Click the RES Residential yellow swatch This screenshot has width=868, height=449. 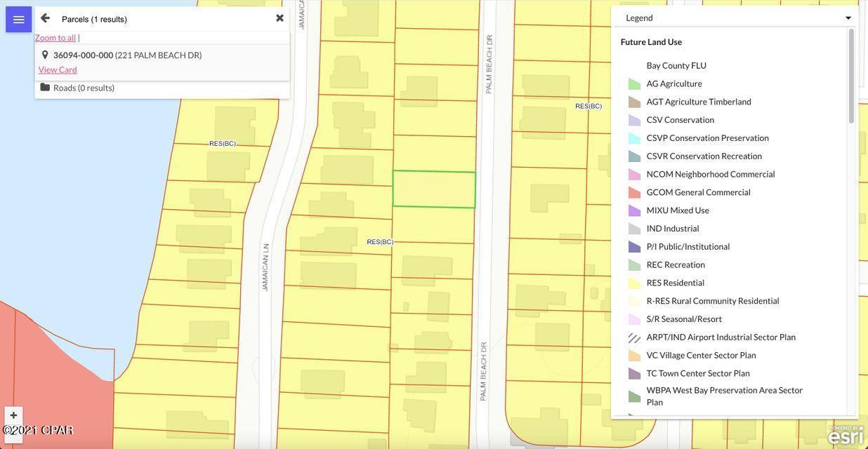tap(634, 283)
